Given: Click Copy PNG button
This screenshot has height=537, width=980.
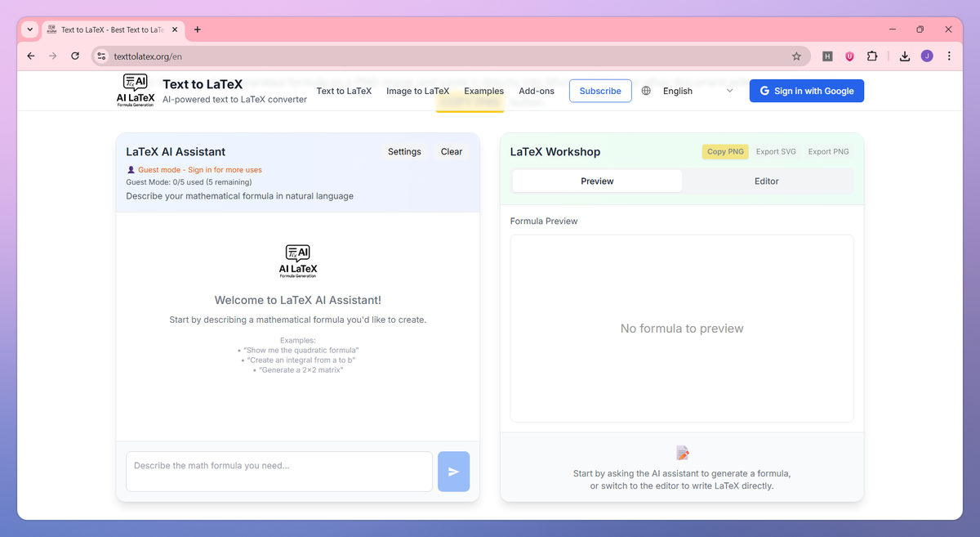Looking at the screenshot, I should click(x=726, y=151).
